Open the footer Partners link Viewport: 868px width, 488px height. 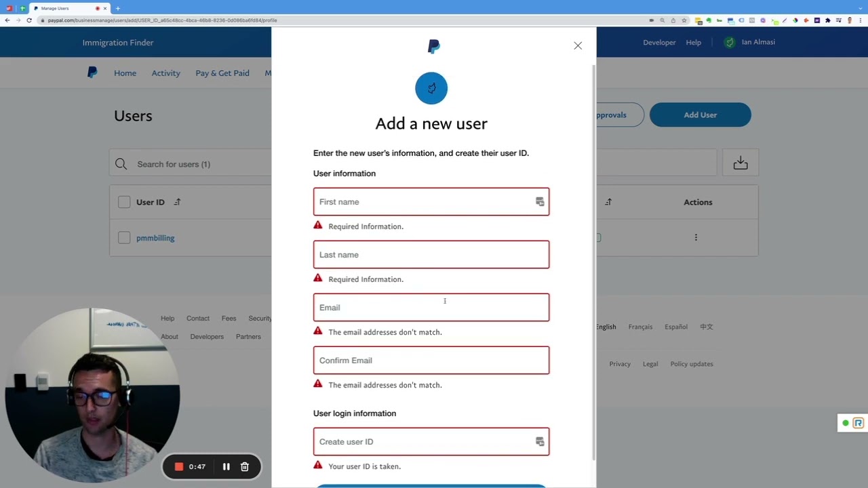[248, 337]
